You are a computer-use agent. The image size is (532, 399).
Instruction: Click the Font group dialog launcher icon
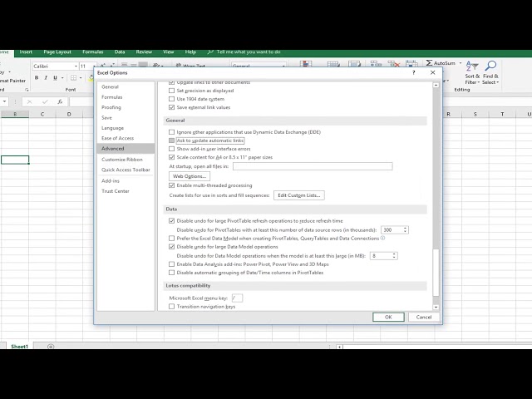pos(27,90)
